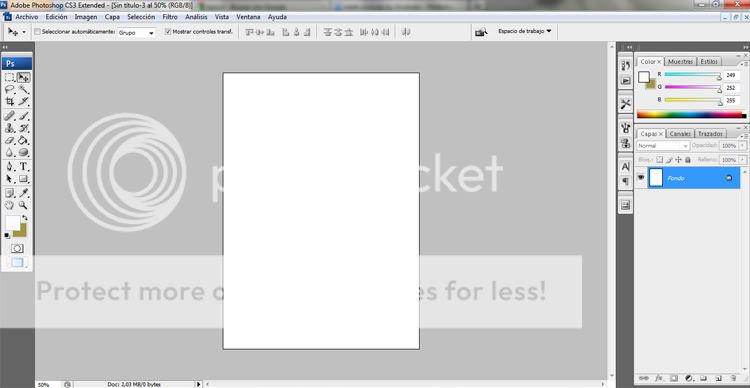Select the Clone Stamp tool
Image resolution: width=750 pixels, height=388 pixels.
coord(10,128)
